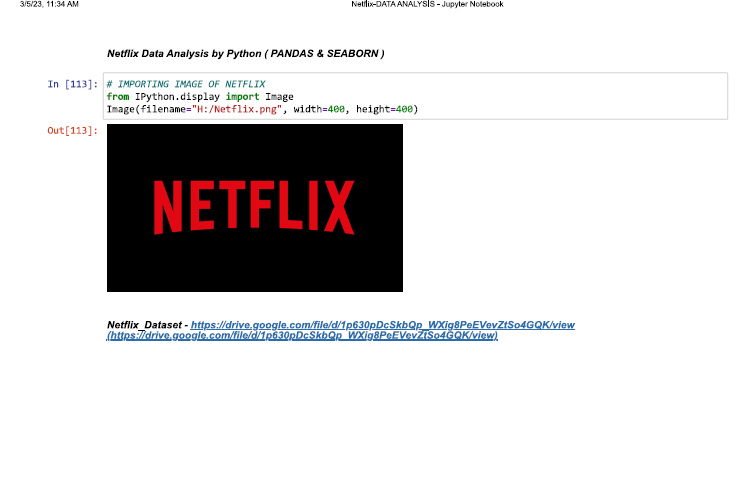753x477 pixels.
Task: Open the parenthesized Google Drive URL link
Action: coord(302,335)
